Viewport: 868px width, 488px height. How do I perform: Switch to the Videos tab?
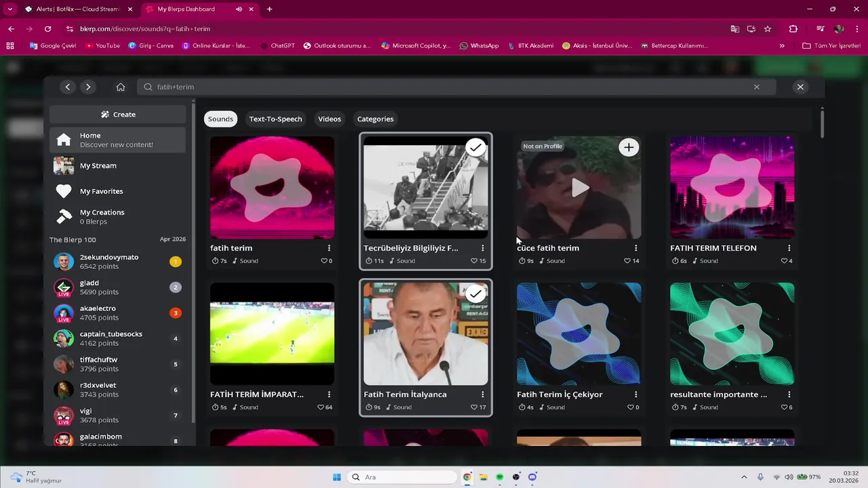click(x=330, y=119)
